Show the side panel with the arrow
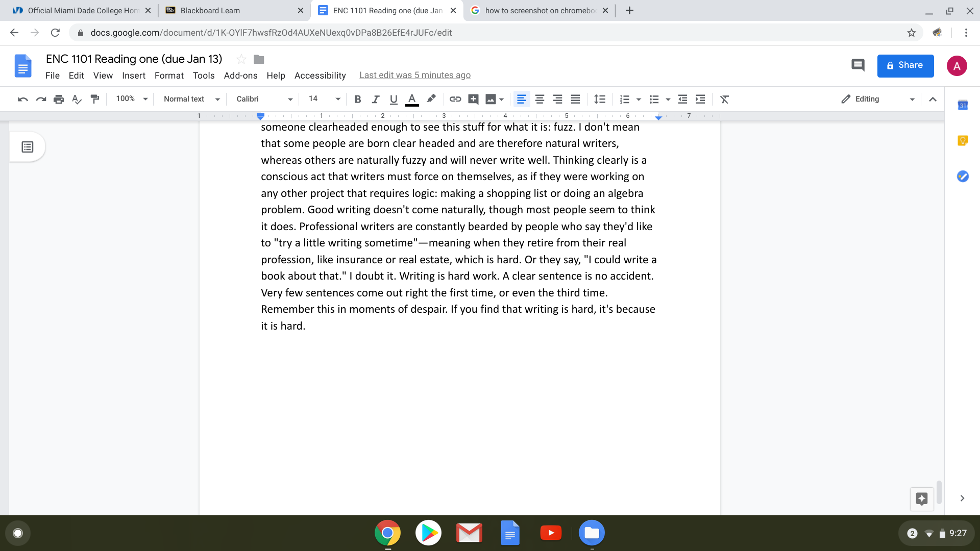 (962, 498)
